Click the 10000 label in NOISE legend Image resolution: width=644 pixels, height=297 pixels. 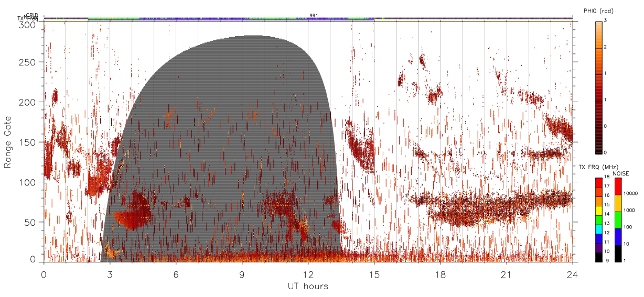click(630, 193)
